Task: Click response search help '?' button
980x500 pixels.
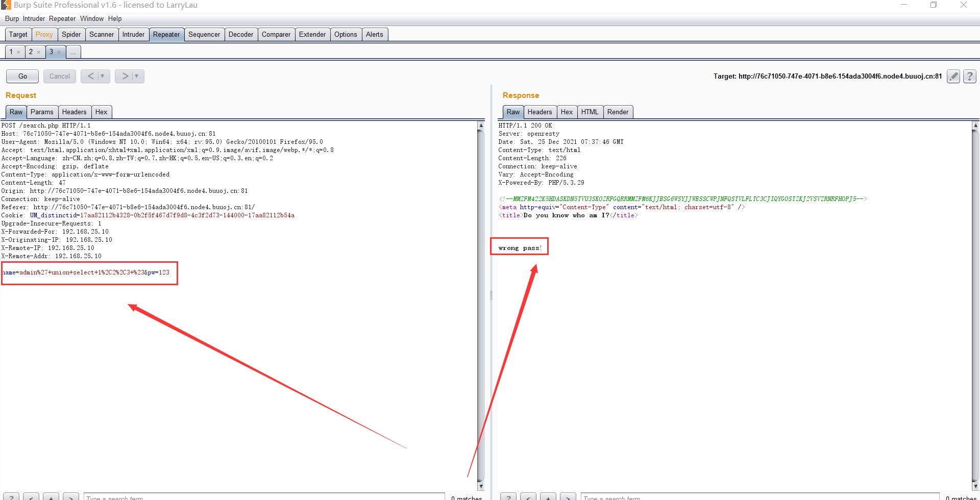Action: [x=508, y=497]
